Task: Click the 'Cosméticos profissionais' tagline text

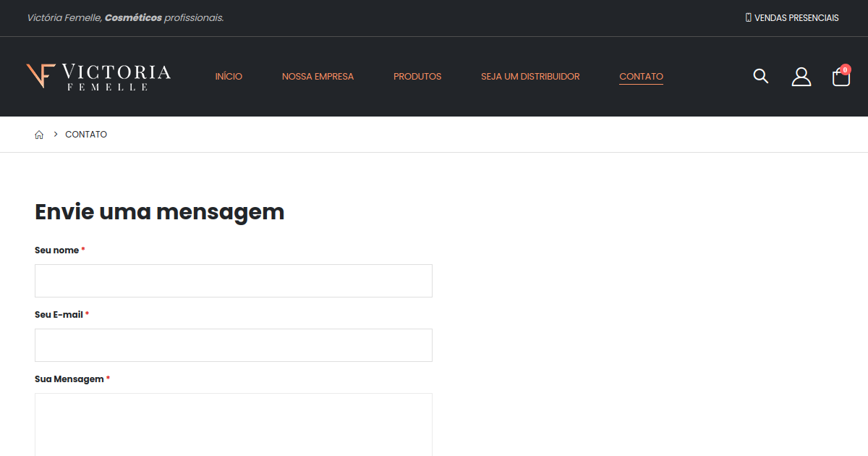Action: (164, 17)
